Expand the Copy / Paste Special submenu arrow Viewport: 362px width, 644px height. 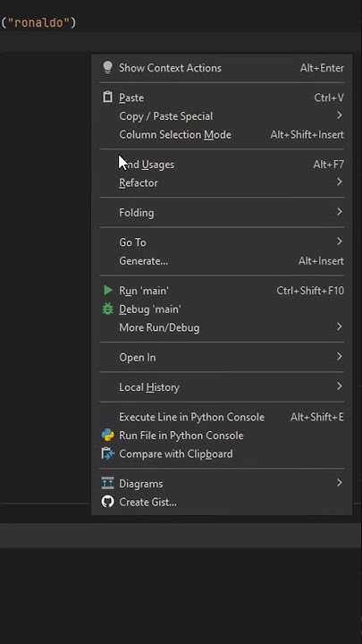click(340, 115)
